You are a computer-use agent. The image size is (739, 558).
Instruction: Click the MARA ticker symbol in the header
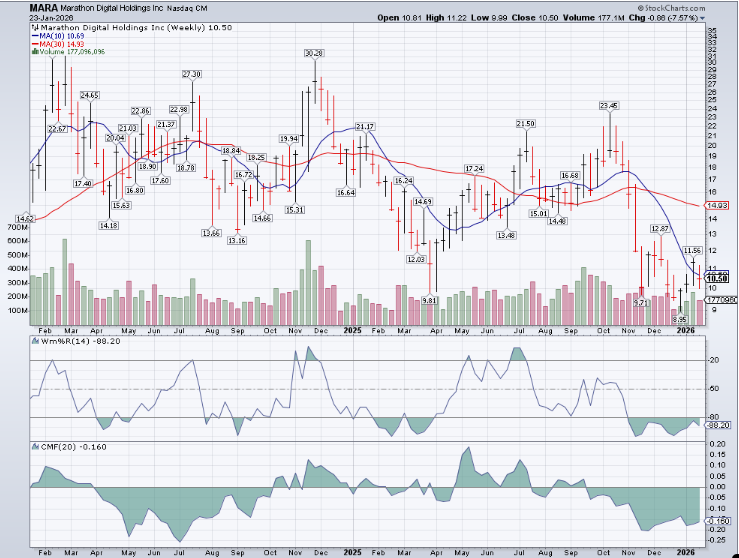(42, 7)
